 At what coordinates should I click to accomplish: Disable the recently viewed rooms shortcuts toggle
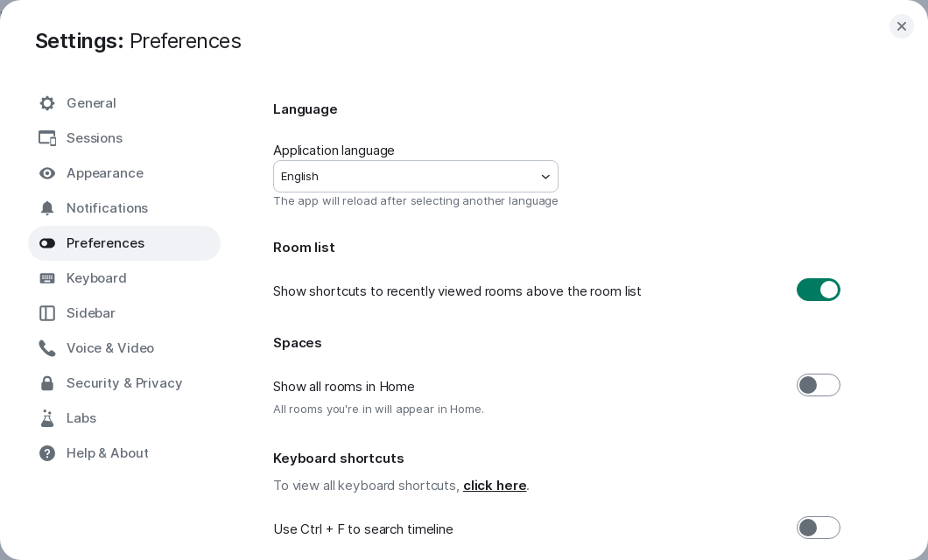click(x=818, y=290)
